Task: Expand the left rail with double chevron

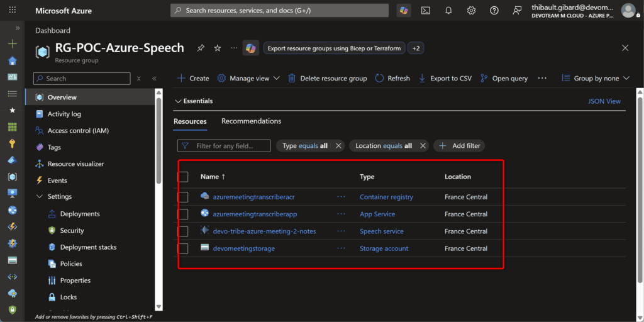Action: [18, 28]
